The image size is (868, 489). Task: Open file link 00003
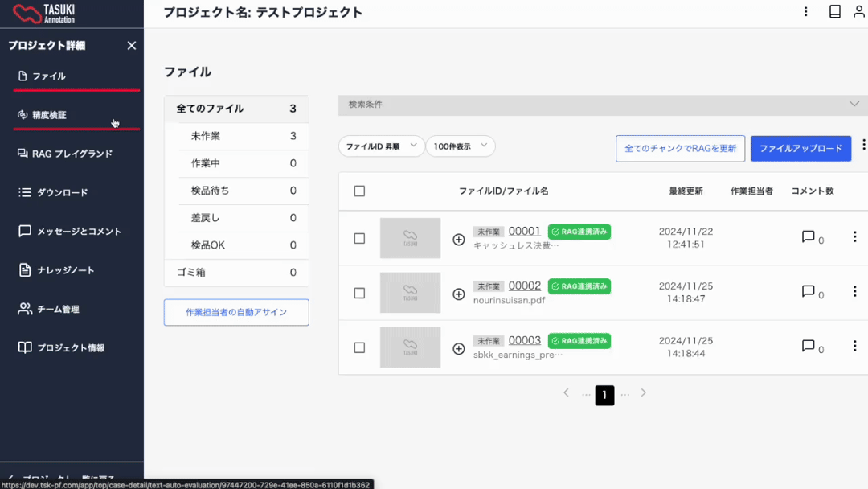(x=524, y=340)
